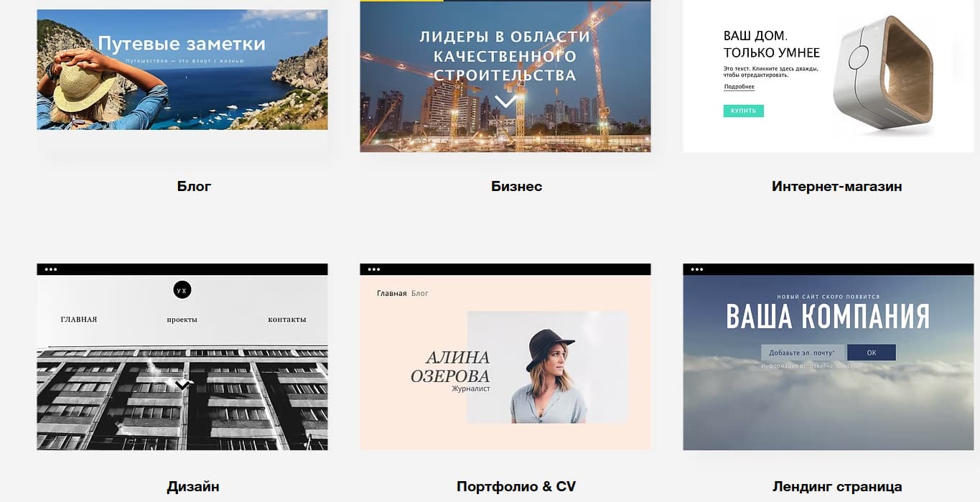Open the Путевые заметки blog thumbnail
The image size is (980, 502).
pos(182,70)
